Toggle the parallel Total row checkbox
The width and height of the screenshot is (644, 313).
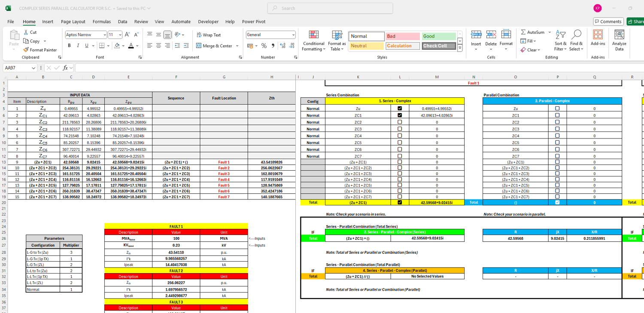click(557, 202)
